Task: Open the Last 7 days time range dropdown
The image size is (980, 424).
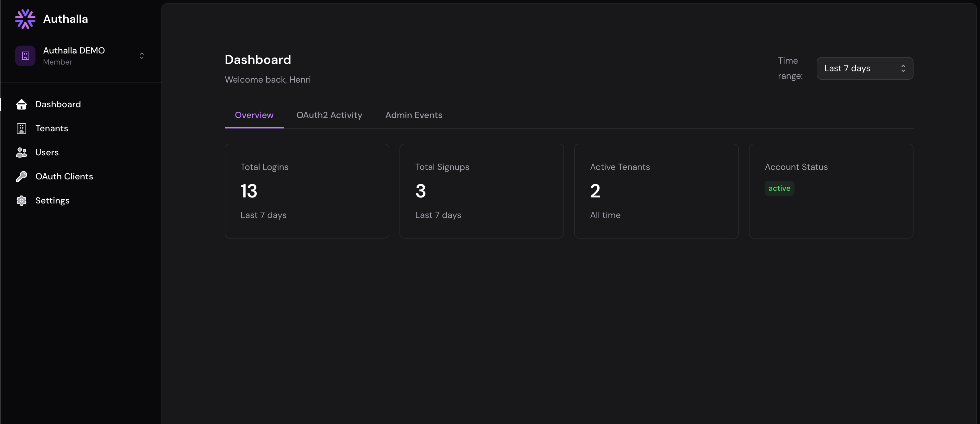Action: [864, 68]
